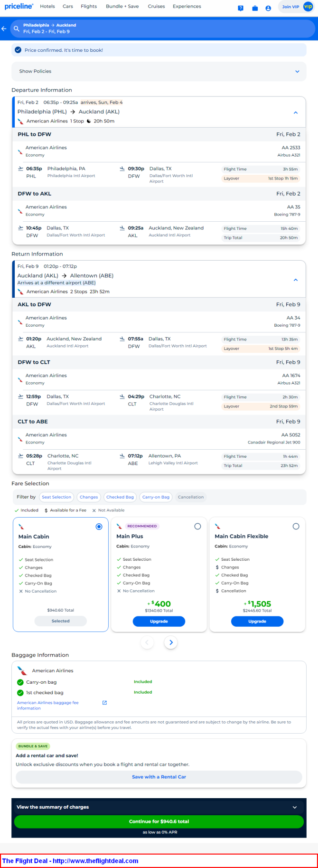Click the airline logo on AA 2533 segment
This screenshot has height=868, width=318.
click(20, 152)
